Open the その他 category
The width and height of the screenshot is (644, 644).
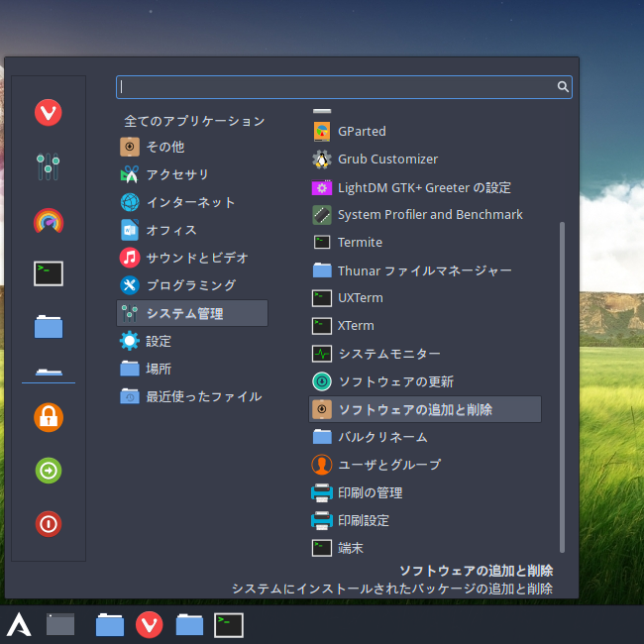[192, 147]
